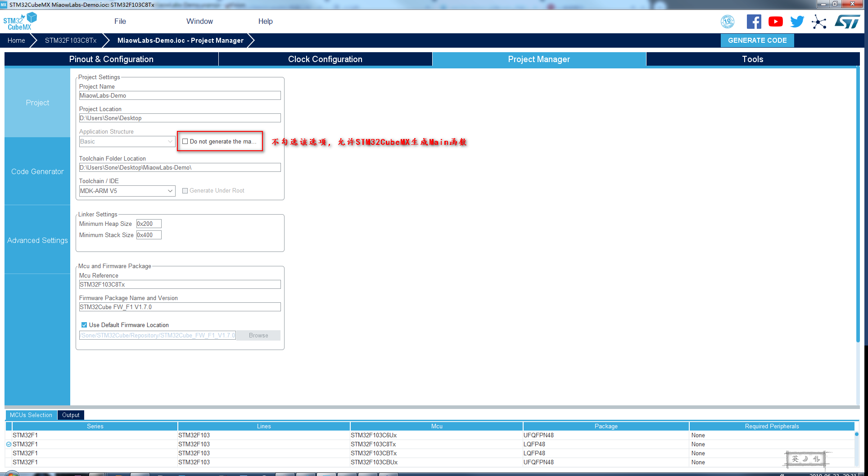Click the Mcu Reference field

180,284
